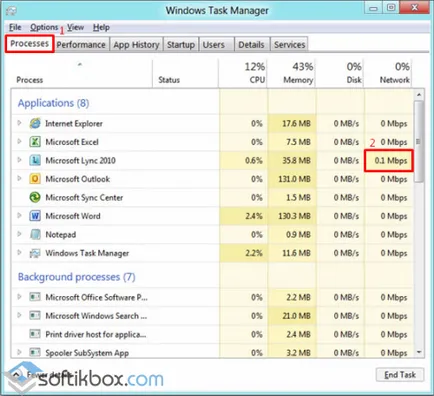The image size is (434, 396).
Task: Expand Microsoft Windows Search background process
Action: coord(19,315)
